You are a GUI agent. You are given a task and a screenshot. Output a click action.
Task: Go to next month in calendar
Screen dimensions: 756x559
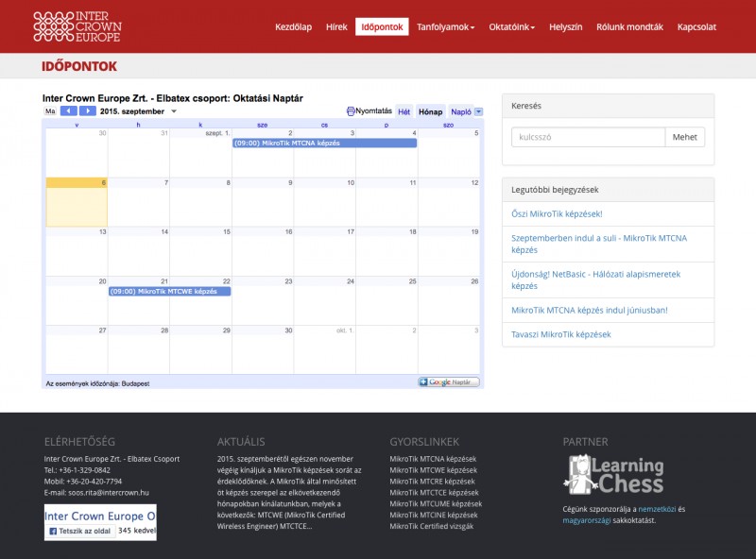click(x=87, y=111)
